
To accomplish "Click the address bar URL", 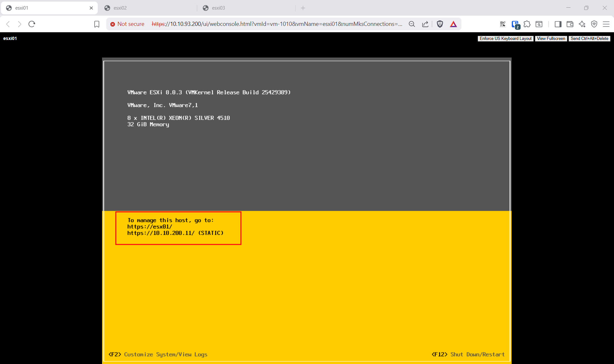I will (277, 24).
